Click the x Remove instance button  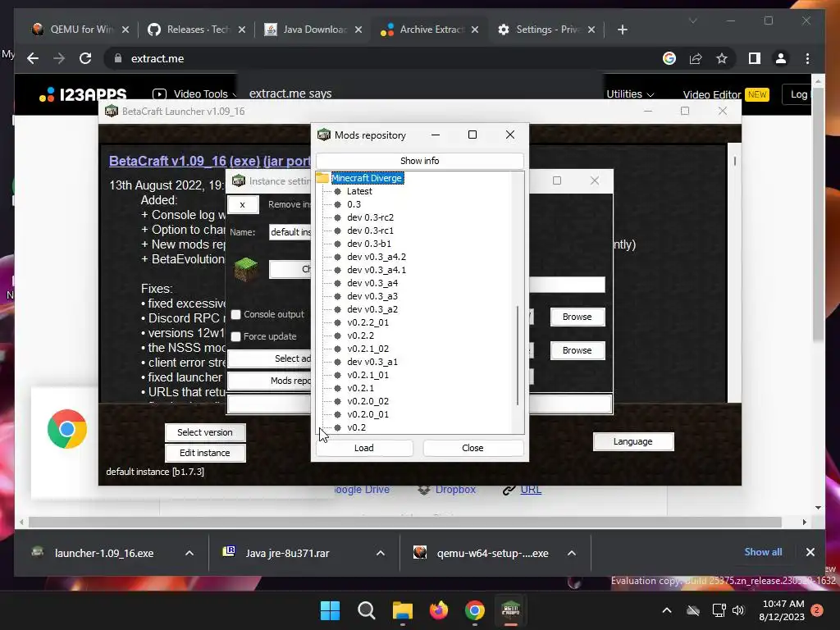point(243,204)
